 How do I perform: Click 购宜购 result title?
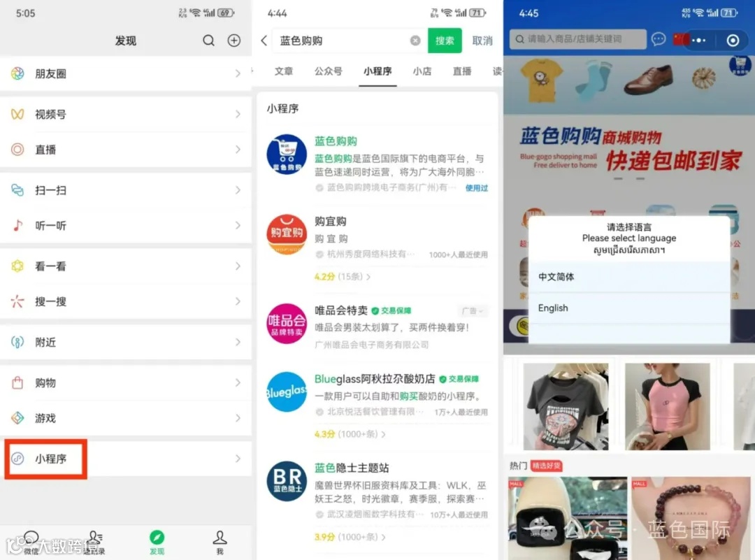click(330, 221)
